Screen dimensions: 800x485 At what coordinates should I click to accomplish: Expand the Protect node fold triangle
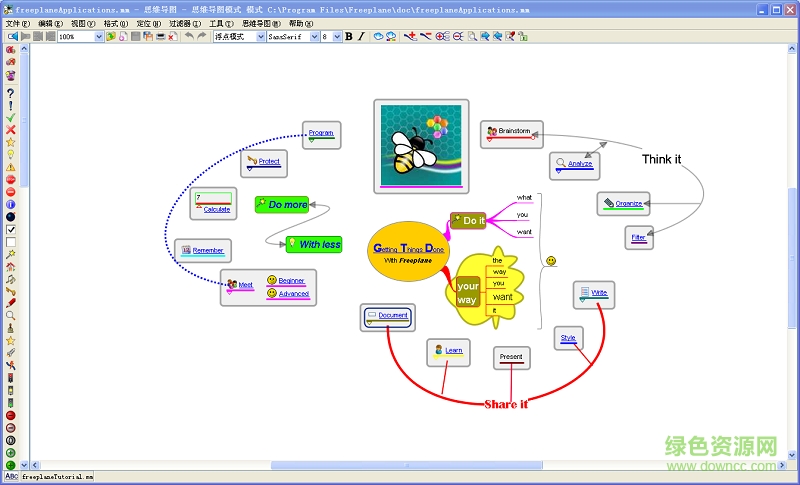click(249, 168)
